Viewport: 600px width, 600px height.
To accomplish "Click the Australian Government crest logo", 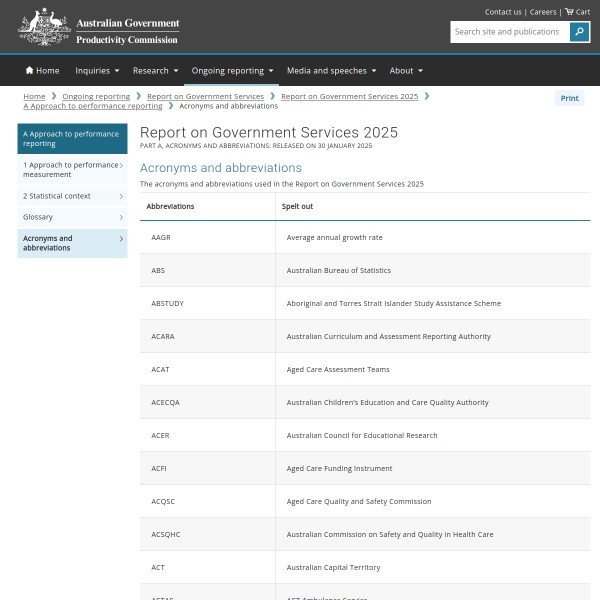I will point(44,27).
